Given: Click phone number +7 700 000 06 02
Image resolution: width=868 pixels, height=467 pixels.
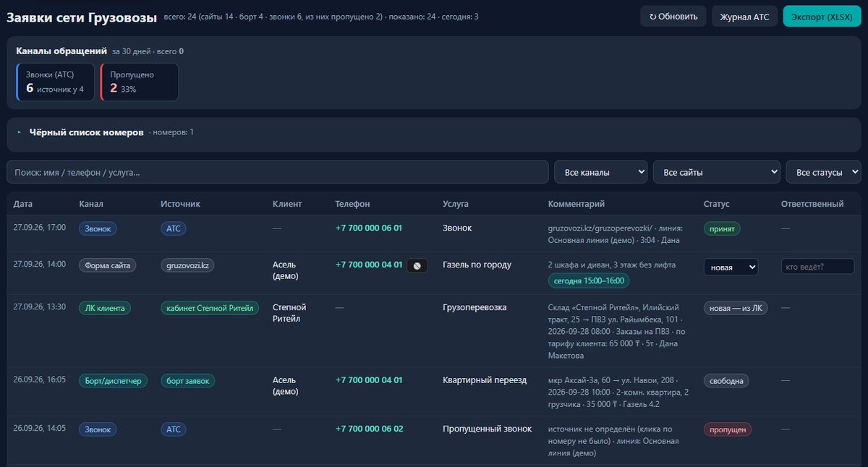Looking at the screenshot, I should point(369,429).
